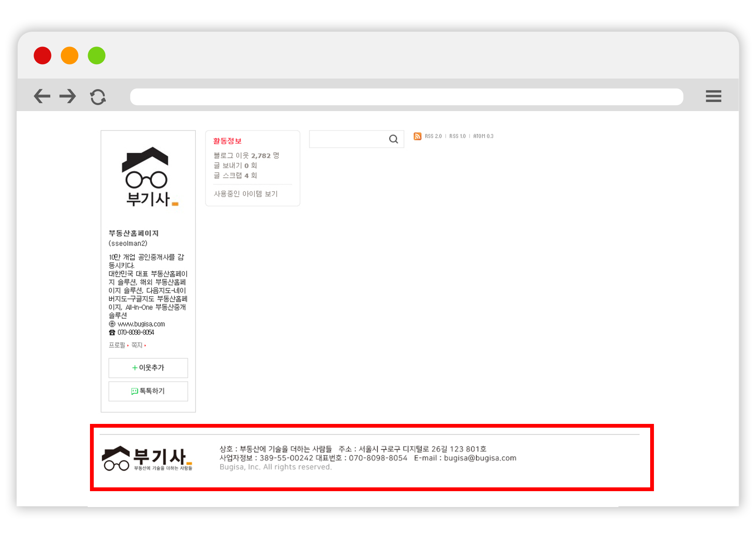Focus the browser address bar

[406, 97]
